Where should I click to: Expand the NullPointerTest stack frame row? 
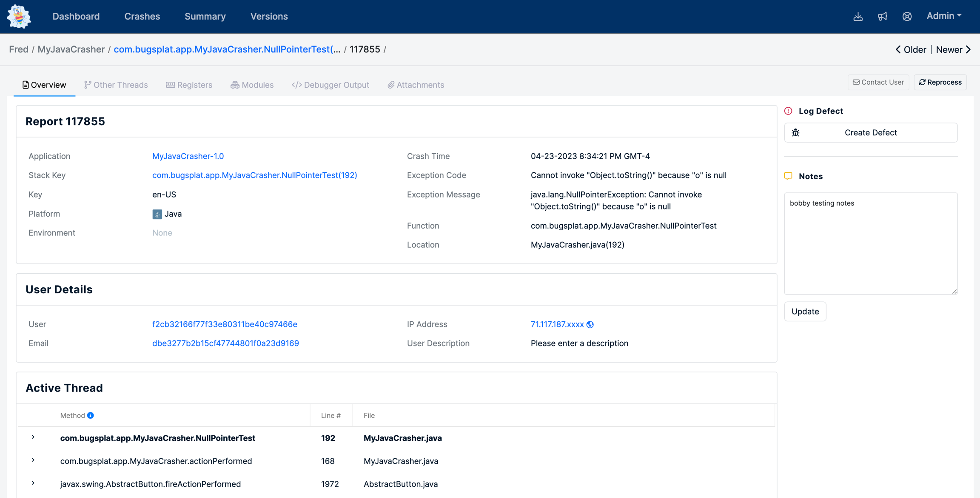(x=33, y=437)
